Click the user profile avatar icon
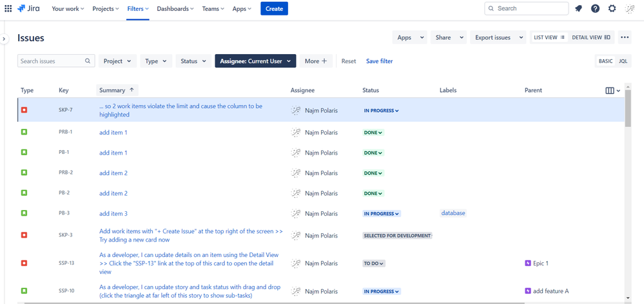 tap(629, 8)
